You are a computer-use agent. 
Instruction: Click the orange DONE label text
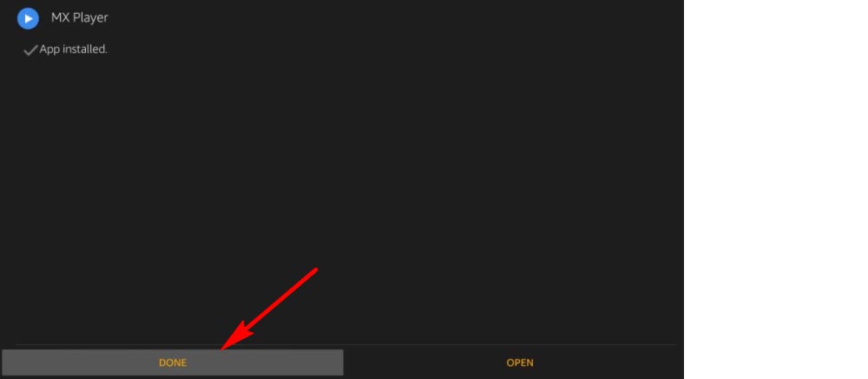173,363
